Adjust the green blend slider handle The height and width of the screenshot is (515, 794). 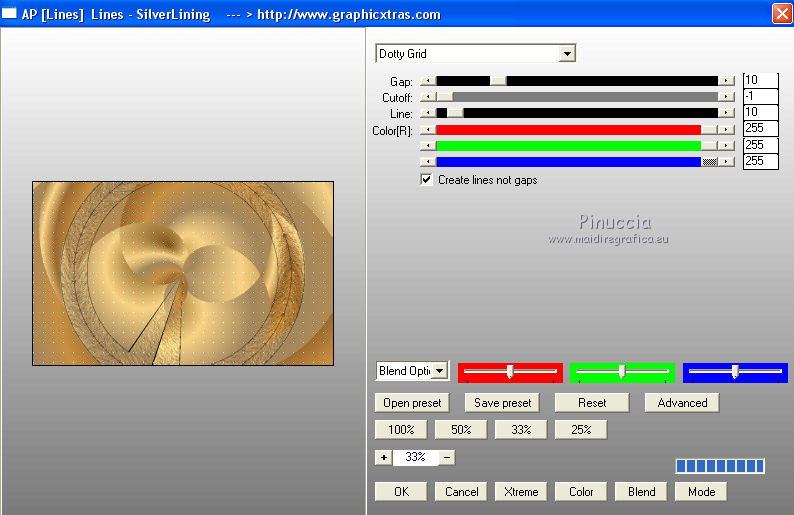click(x=622, y=372)
